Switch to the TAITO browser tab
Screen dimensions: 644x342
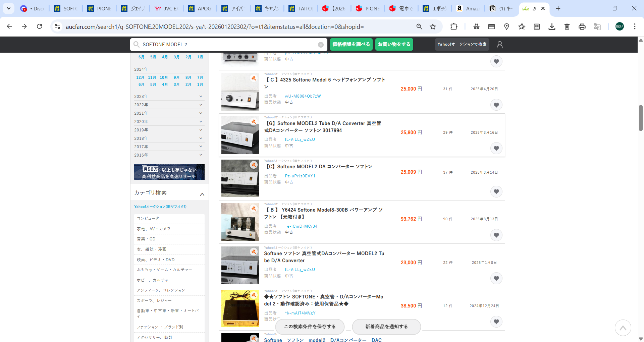pyautogui.click(x=301, y=8)
